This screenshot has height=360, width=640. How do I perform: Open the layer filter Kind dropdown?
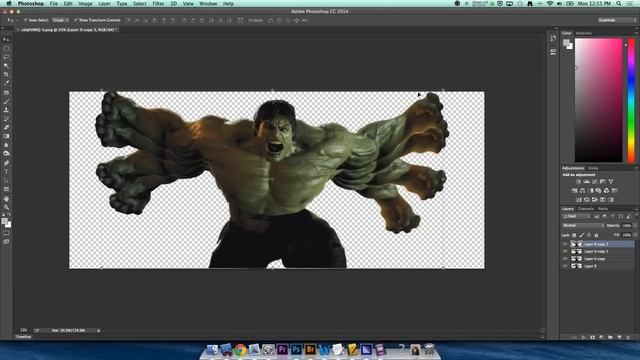point(577,217)
